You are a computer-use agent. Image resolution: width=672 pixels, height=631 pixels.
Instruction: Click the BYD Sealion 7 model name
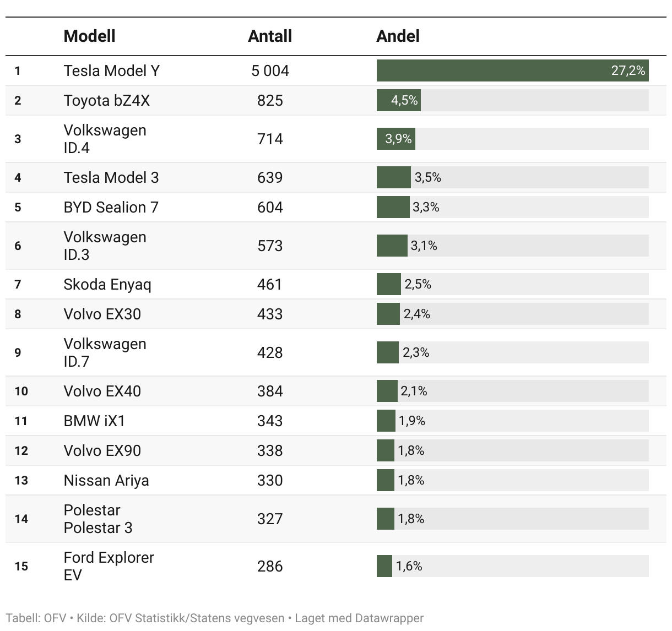click(111, 208)
